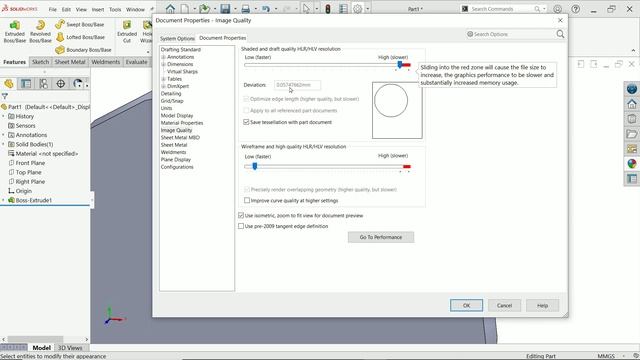This screenshot has width=640, height=360.
Task: Select the Extruded Cut tool
Action: 127,32
